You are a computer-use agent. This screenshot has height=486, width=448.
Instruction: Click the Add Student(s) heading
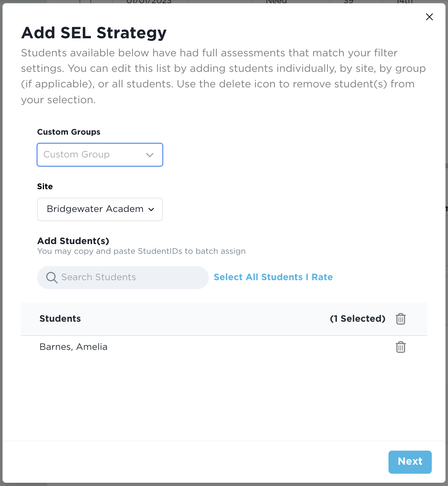(x=73, y=240)
